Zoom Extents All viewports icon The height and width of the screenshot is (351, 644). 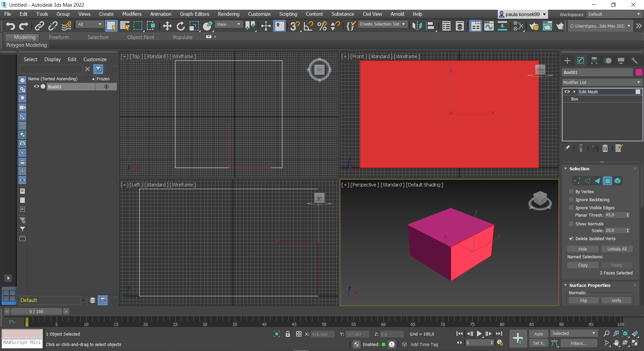635,334
